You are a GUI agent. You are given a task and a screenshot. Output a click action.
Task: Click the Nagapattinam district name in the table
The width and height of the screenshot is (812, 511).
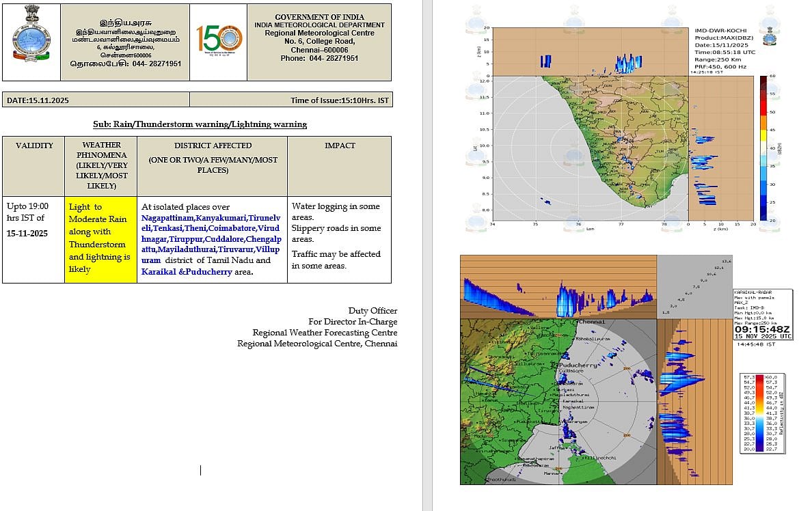[x=168, y=217]
